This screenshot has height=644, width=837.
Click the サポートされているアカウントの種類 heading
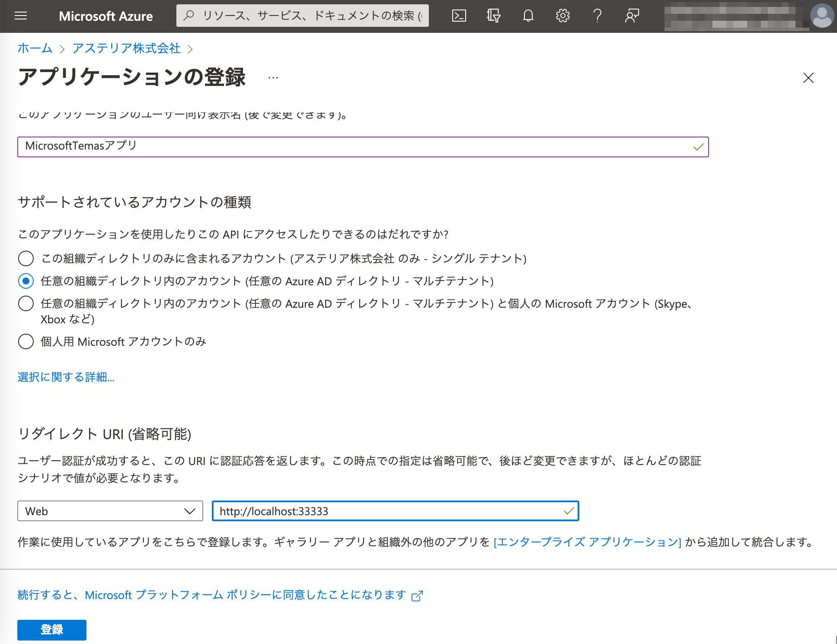click(134, 202)
